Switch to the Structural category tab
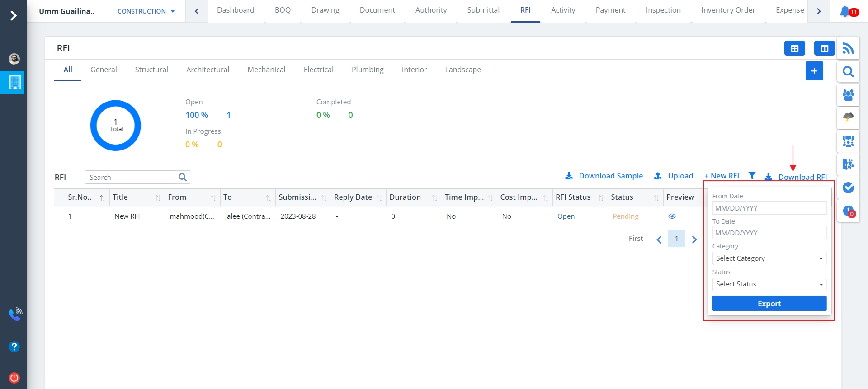Viewport: 868px width, 389px height. tap(151, 70)
